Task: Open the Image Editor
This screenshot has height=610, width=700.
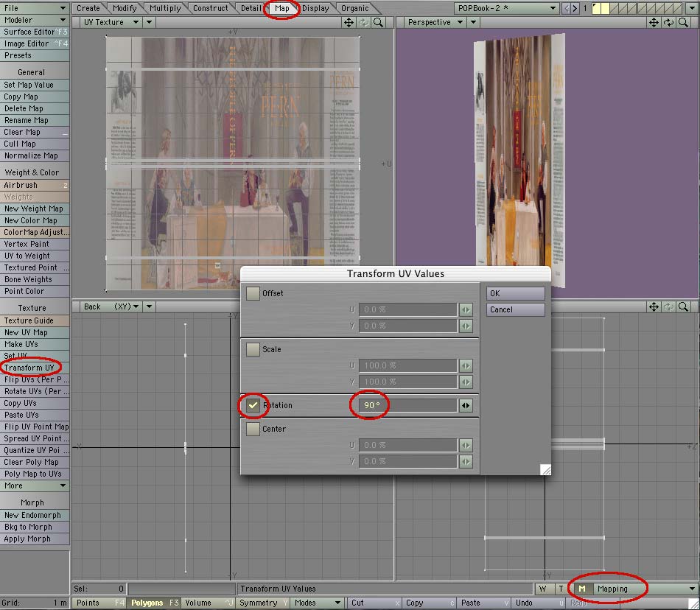Action: [35, 43]
